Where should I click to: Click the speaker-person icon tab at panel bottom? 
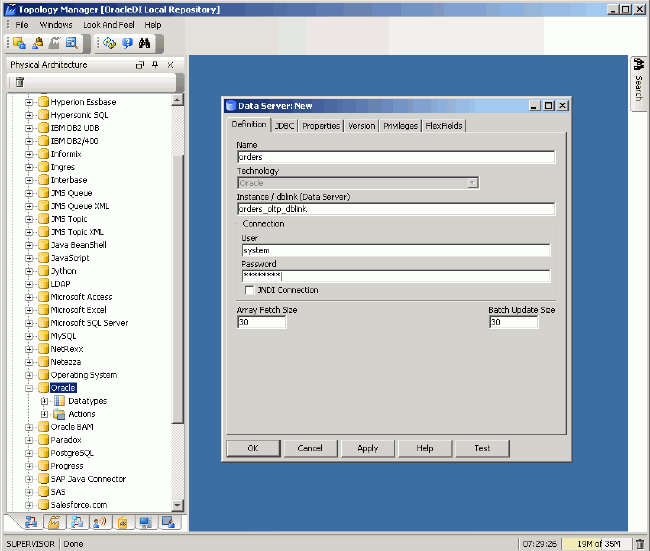99,522
